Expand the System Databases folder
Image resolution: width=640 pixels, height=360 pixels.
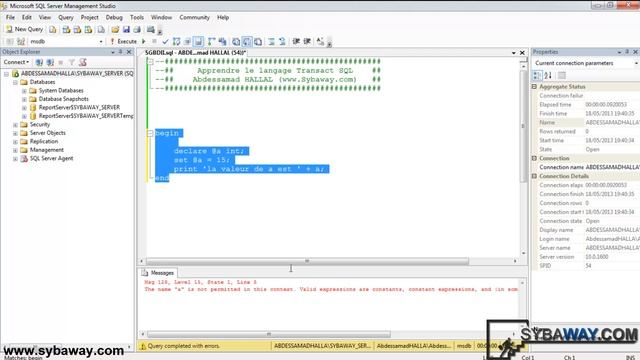click(24, 91)
